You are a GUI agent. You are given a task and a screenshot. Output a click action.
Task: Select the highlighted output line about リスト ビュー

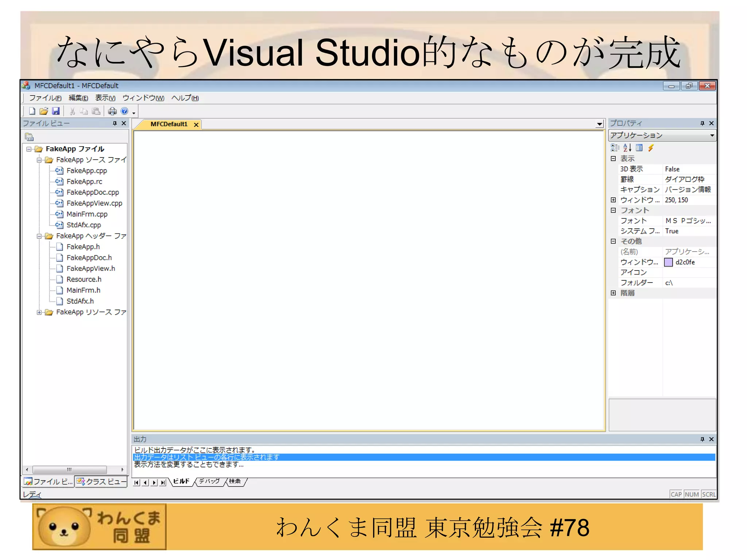tap(424, 457)
